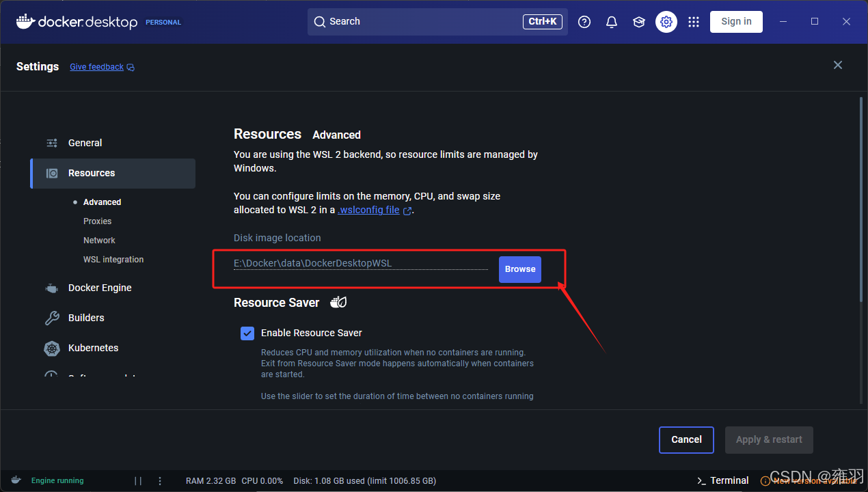This screenshot has height=492, width=868.
Task: Click the Ctrl+K shortcut badge
Action: pyautogui.click(x=543, y=22)
